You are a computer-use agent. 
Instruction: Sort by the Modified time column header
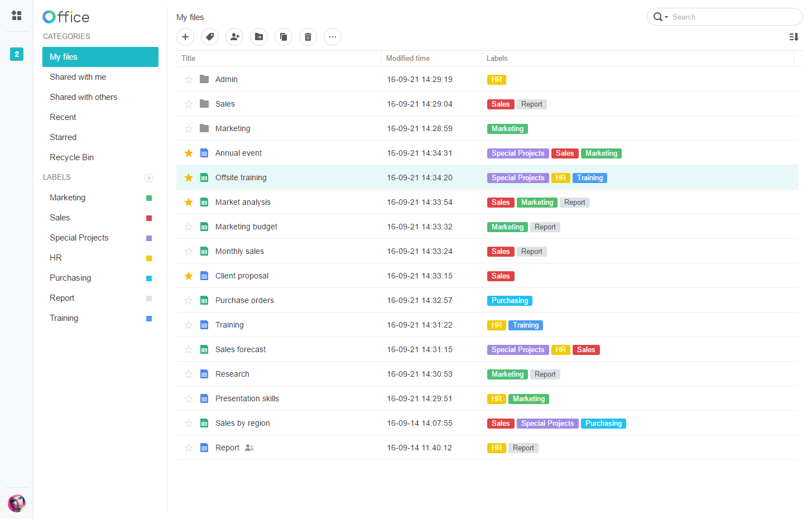tap(408, 58)
